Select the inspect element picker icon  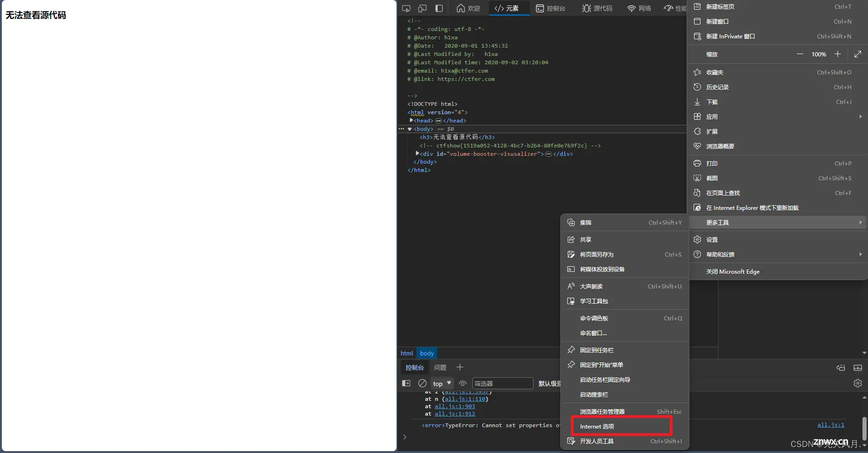point(406,8)
